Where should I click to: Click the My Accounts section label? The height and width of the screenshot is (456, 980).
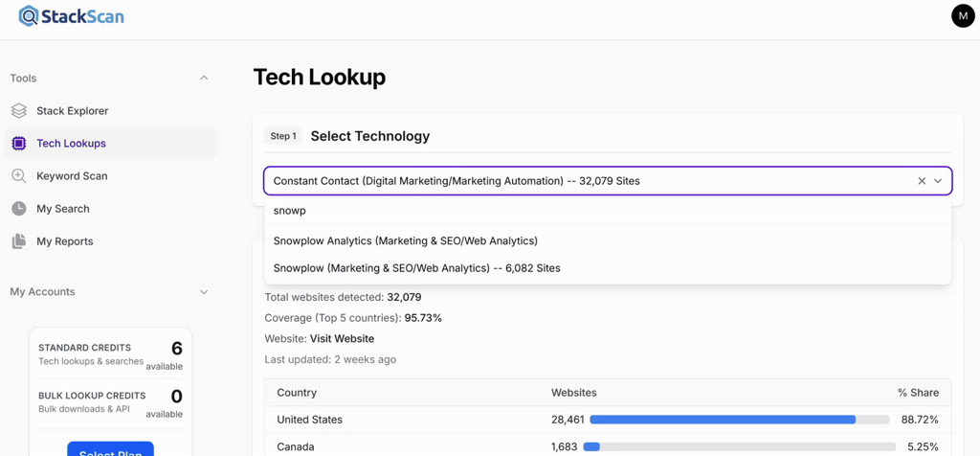click(42, 291)
